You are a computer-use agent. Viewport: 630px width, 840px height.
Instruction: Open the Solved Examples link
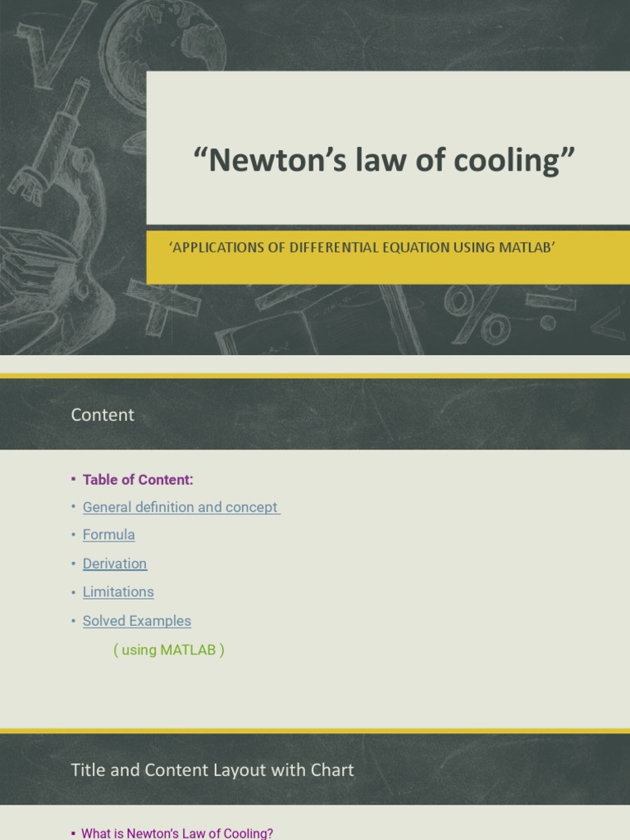tap(137, 621)
